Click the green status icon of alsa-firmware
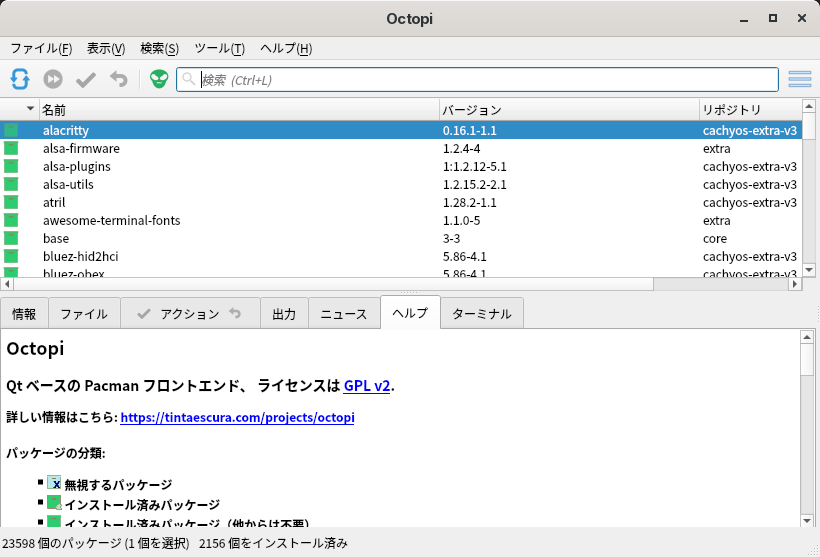Image resolution: width=820 pixels, height=557 pixels. point(11,148)
